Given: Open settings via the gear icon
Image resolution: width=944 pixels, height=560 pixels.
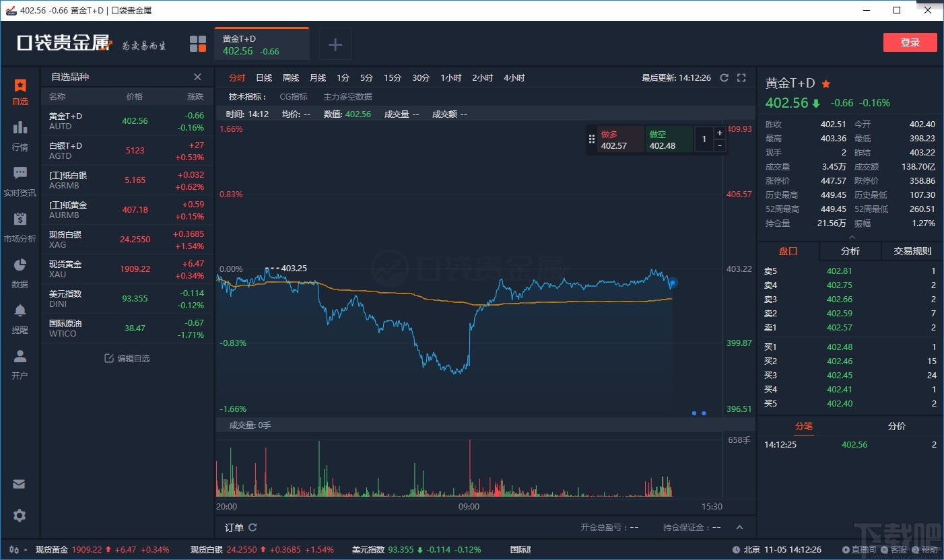Looking at the screenshot, I should pyautogui.click(x=20, y=516).
